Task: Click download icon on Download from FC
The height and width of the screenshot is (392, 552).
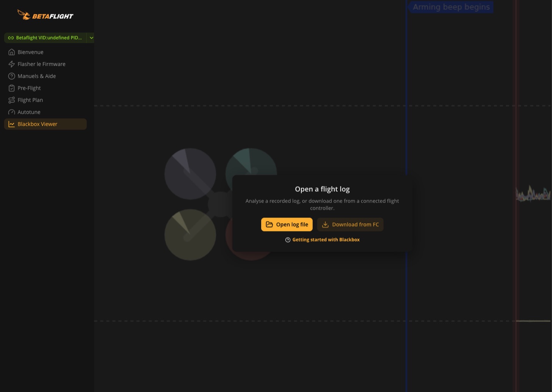Action: tap(325, 225)
